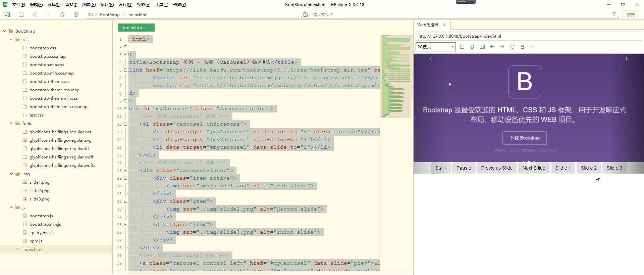Collapse the css folder

click(11, 39)
